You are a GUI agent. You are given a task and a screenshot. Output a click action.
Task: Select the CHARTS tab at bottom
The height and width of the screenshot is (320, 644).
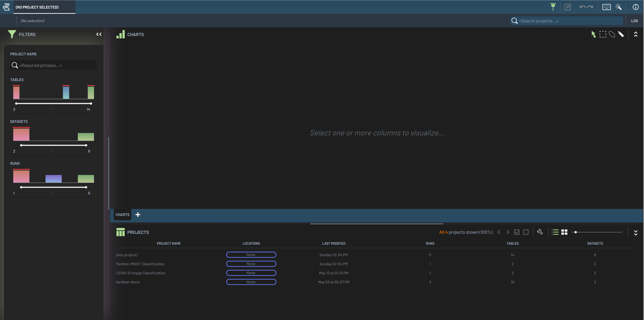(122, 215)
